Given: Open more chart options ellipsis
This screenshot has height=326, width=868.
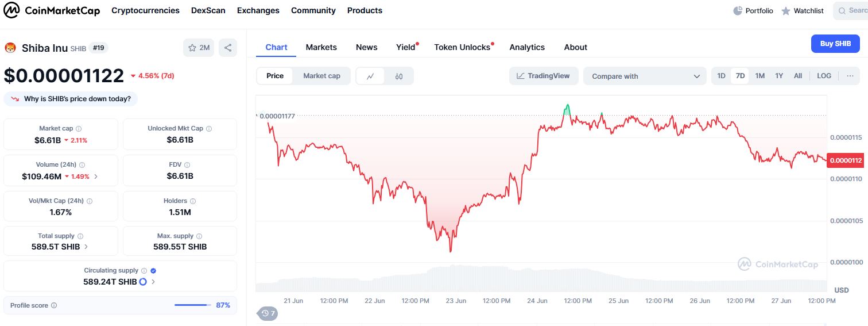Looking at the screenshot, I should (850, 76).
